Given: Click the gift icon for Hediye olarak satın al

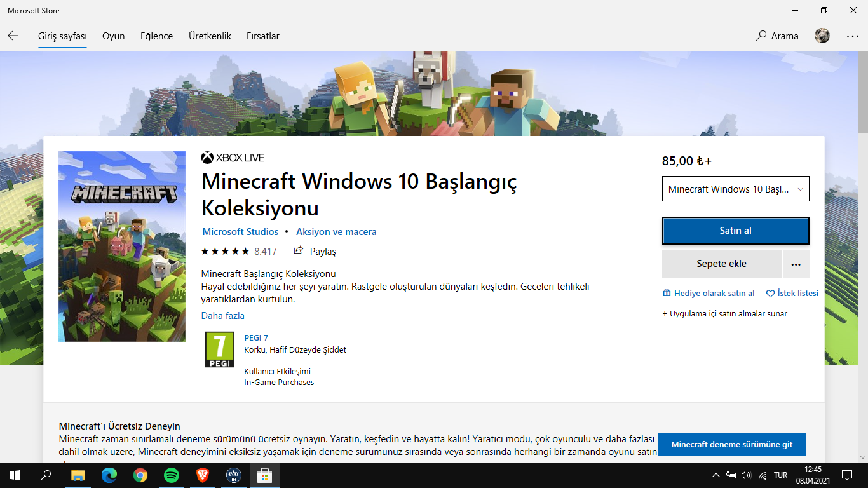Looking at the screenshot, I should tap(667, 294).
